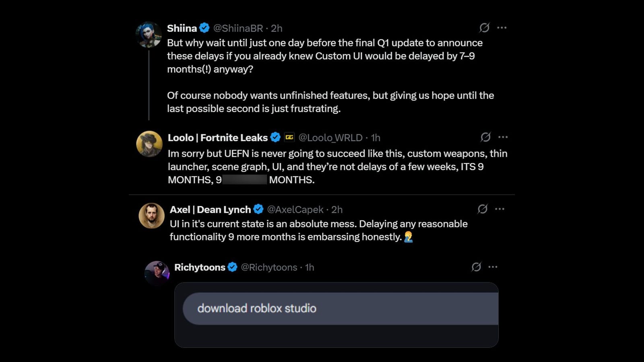Click the 1h timestamp on Richytoons' tweet
This screenshot has width=644, height=362.
click(309, 267)
